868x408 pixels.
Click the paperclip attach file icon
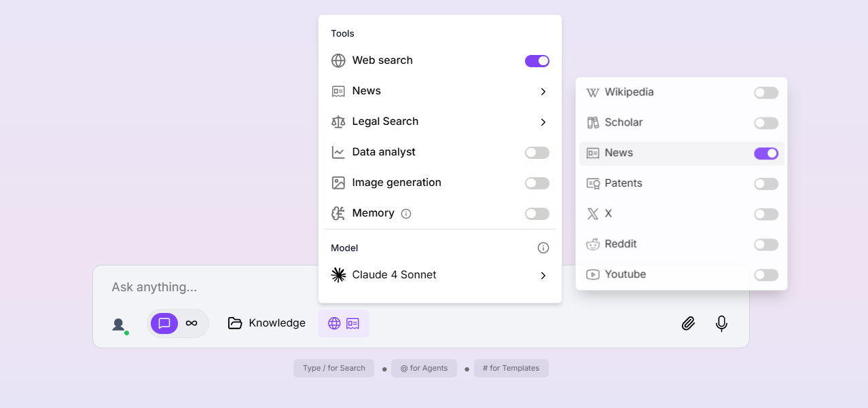coord(688,323)
